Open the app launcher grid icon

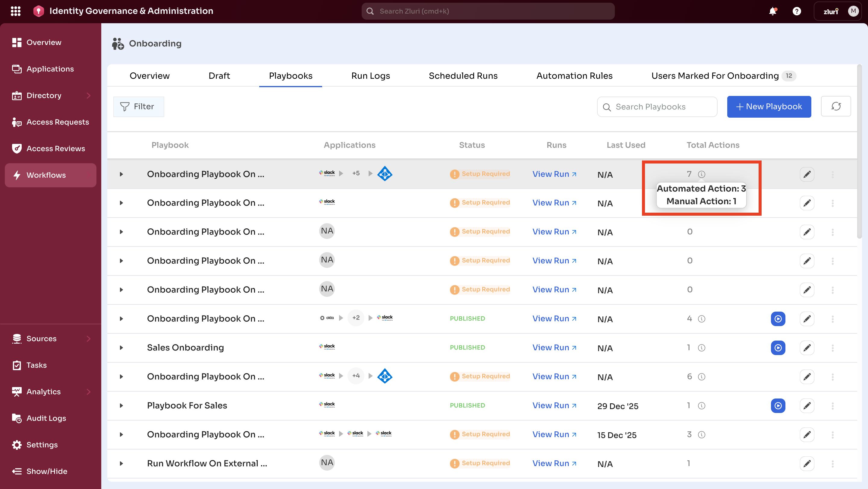[15, 11]
